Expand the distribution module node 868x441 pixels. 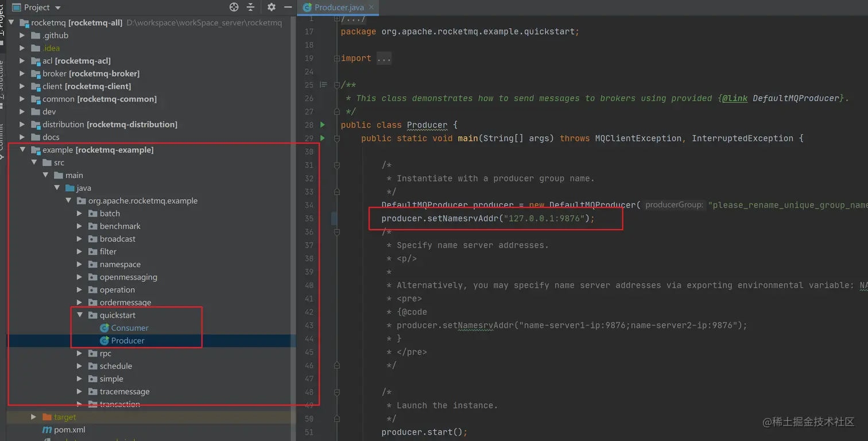pyautogui.click(x=22, y=125)
